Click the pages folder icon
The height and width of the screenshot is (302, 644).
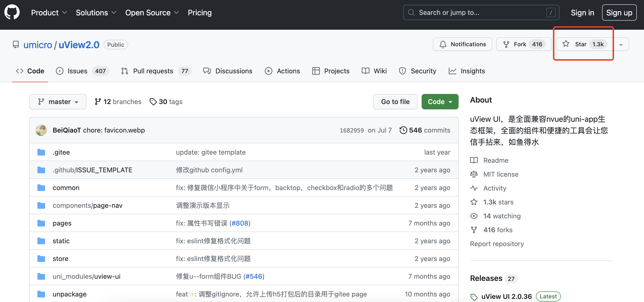(41, 223)
